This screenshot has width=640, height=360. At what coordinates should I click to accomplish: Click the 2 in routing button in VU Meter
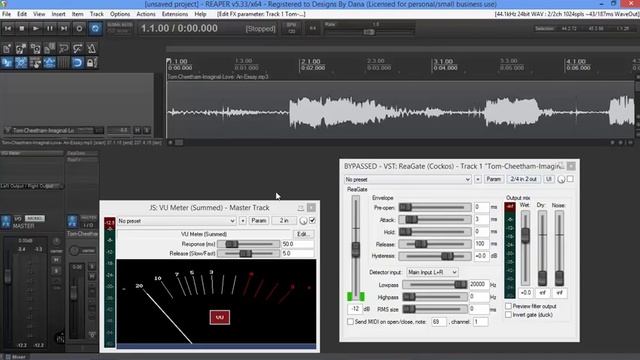point(284,221)
